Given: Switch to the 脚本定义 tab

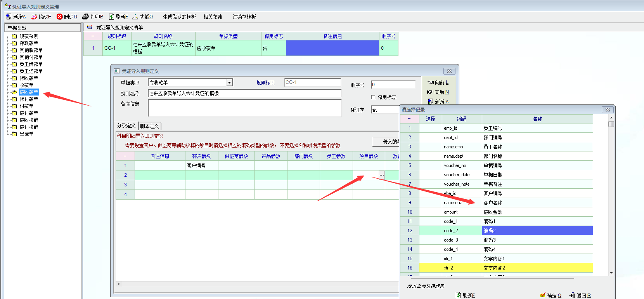Looking at the screenshot, I should pos(149,126).
